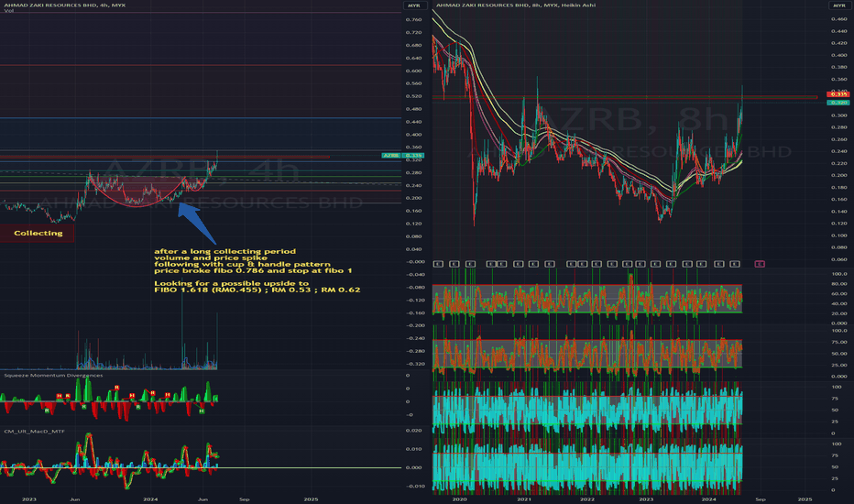Click the 2025 label on the 4h time axis
854x504 pixels.
311,499
